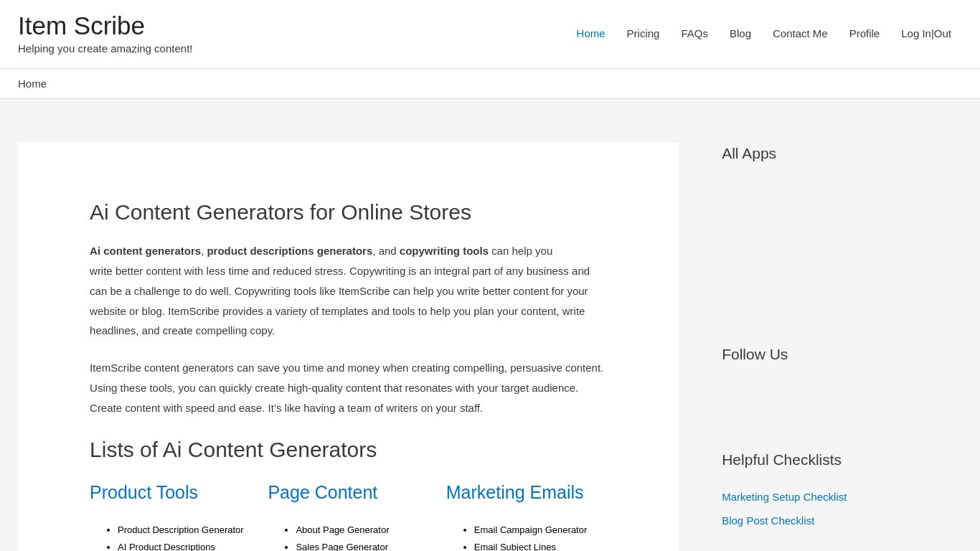Open Email Subject Lines link
This screenshot has height=551, width=980.
[515, 547]
